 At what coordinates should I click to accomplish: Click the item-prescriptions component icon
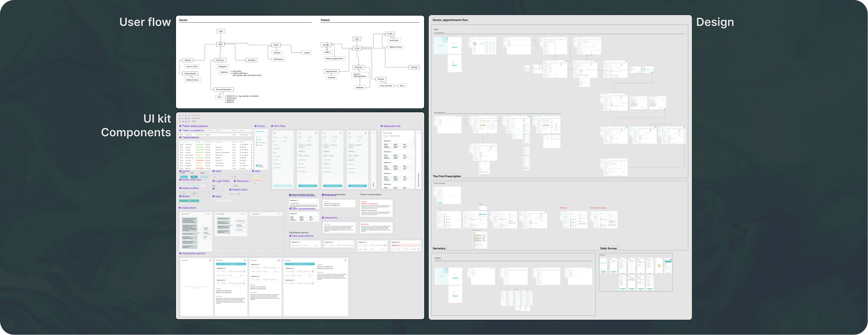290,236
